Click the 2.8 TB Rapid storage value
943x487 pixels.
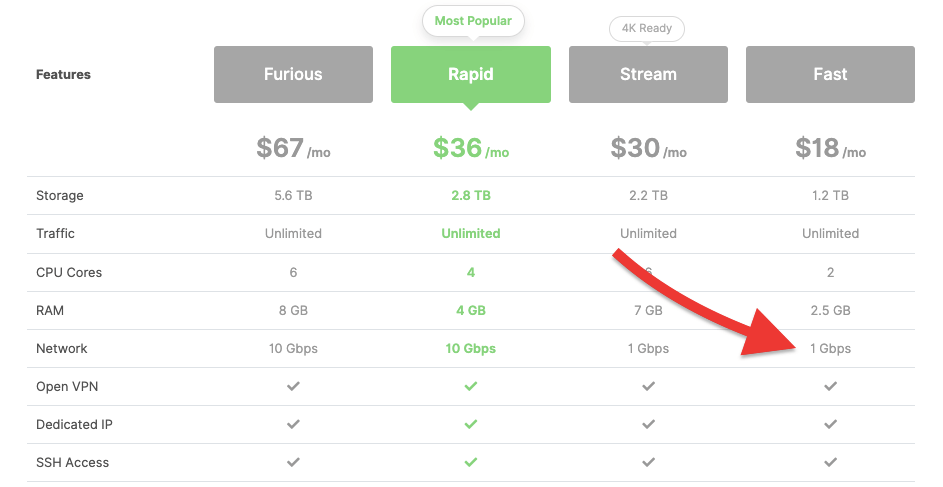tap(471, 195)
